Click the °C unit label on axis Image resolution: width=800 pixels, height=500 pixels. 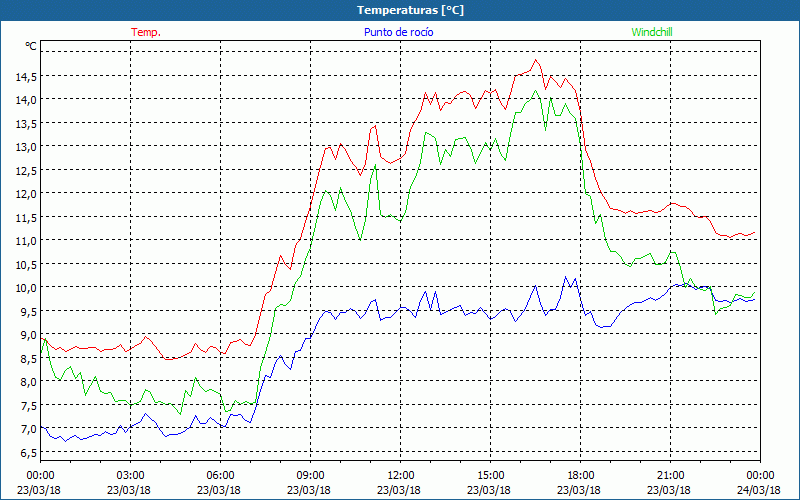(x=31, y=46)
